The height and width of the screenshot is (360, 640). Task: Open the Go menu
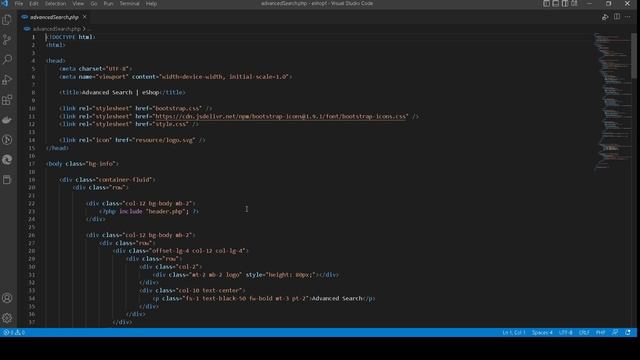94,3
